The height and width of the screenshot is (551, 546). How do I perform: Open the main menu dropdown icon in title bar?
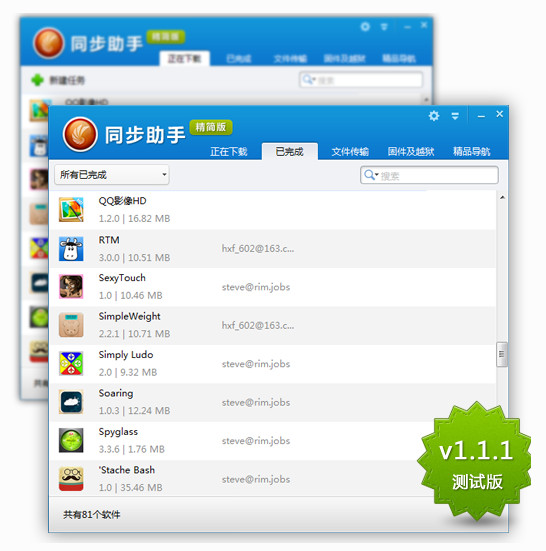coord(455,116)
